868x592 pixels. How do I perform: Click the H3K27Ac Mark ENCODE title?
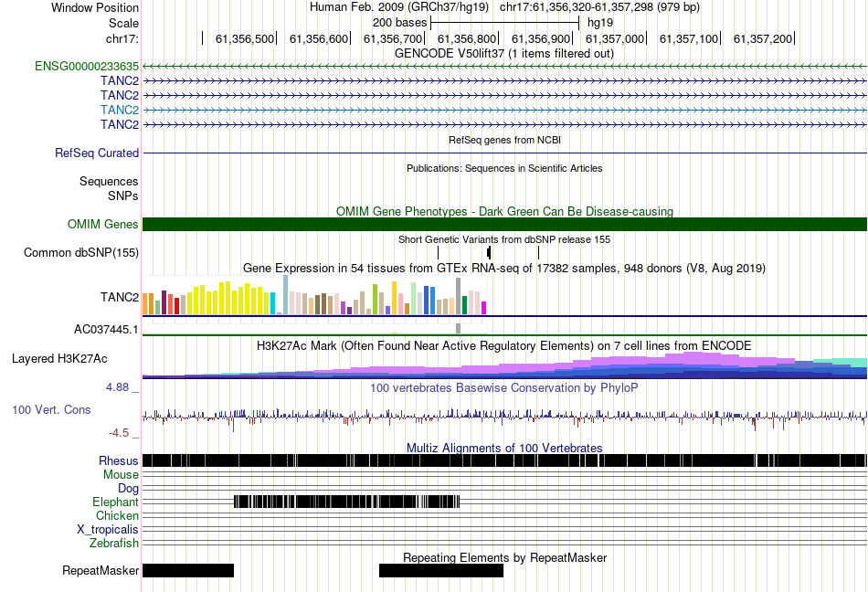pos(504,346)
